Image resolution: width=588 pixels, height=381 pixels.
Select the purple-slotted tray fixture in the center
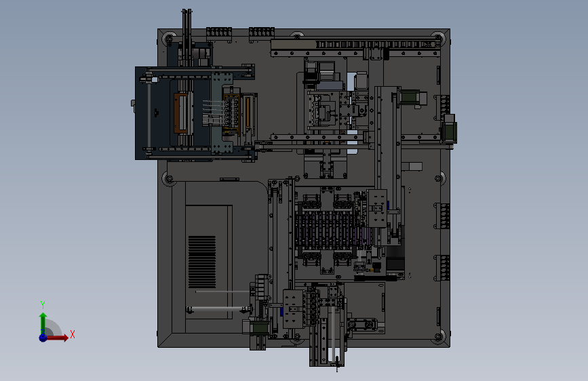click(334, 230)
